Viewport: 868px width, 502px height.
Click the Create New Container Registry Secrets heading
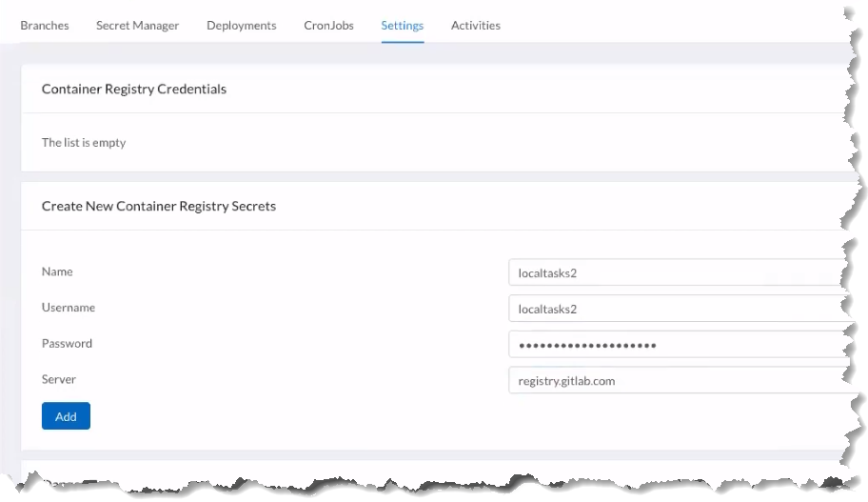point(159,206)
